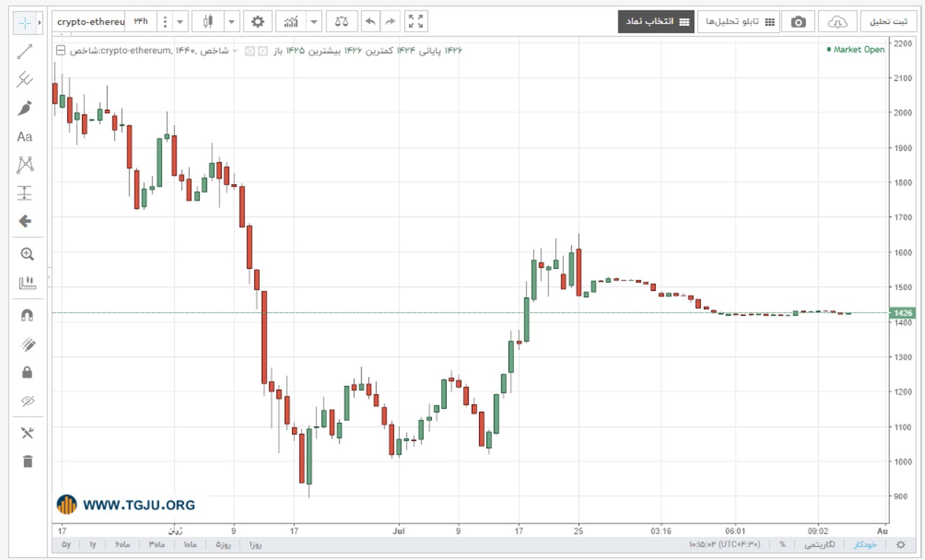This screenshot has width=925, height=560.
Task: Toggle percent scale mode
Action: (782, 545)
